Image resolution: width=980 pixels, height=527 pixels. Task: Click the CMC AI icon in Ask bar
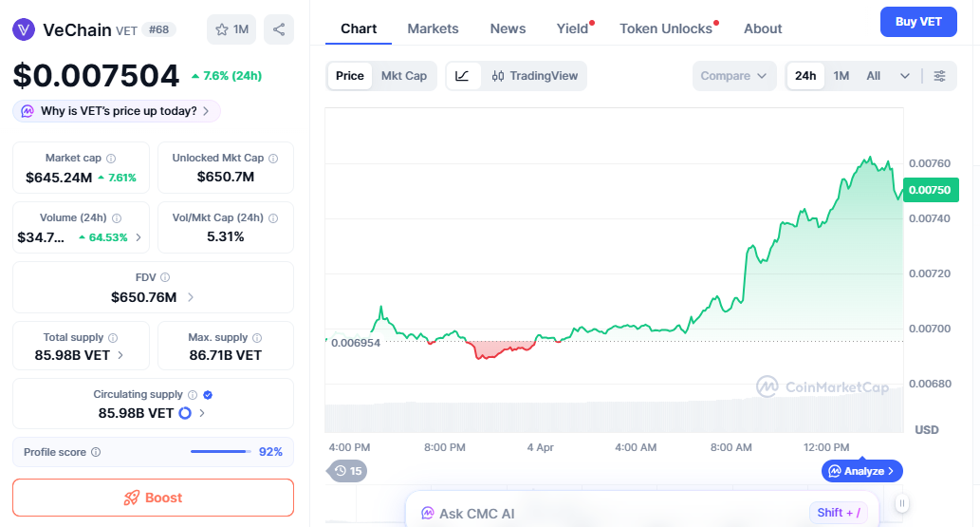pyautogui.click(x=428, y=513)
